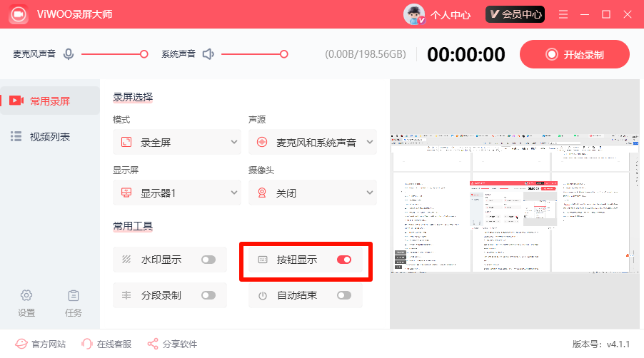Enable the 自动结束 switch
The height and width of the screenshot is (358, 644).
(x=344, y=295)
